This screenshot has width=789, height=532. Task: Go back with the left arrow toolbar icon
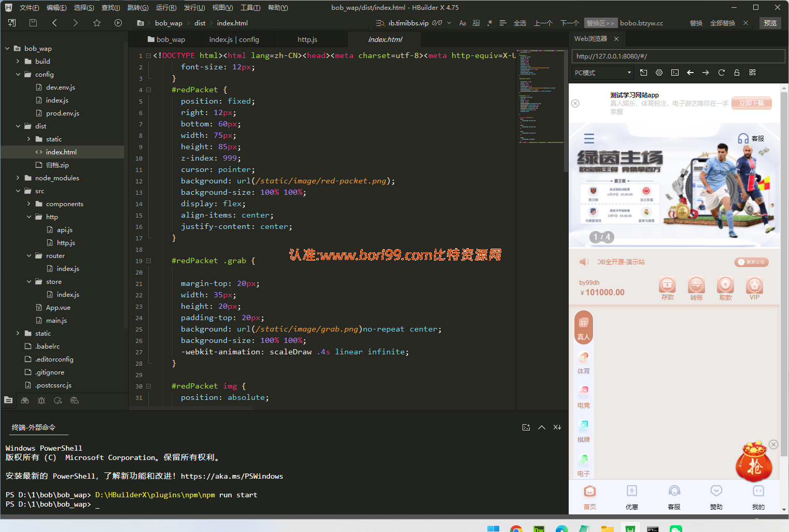[x=54, y=23]
